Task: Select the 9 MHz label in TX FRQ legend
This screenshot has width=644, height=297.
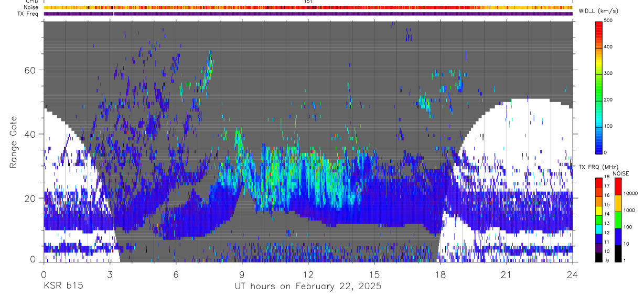Action: pyautogui.click(x=607, y=260)
